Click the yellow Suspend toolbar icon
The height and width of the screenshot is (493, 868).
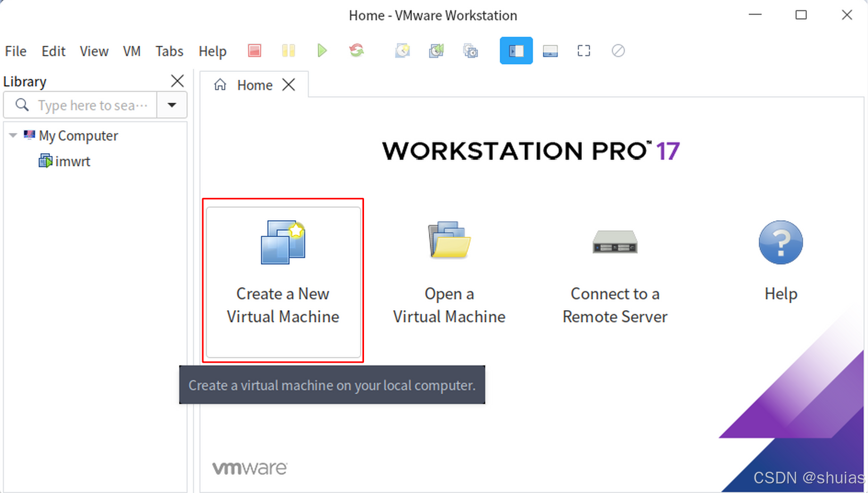(x=288, y=51)
